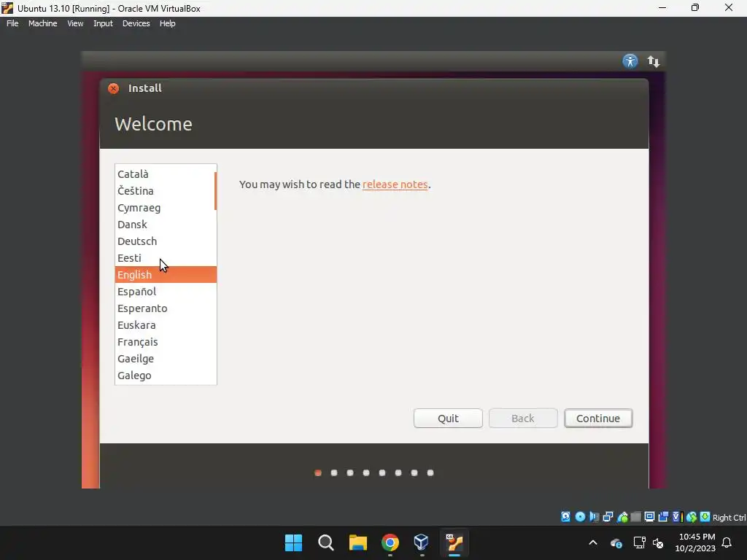Image resolution: width=747 pixels, height=560 pixels.
Task: Select Eesti in the language list
Action: pyautogui.click(x=166, y=257)
